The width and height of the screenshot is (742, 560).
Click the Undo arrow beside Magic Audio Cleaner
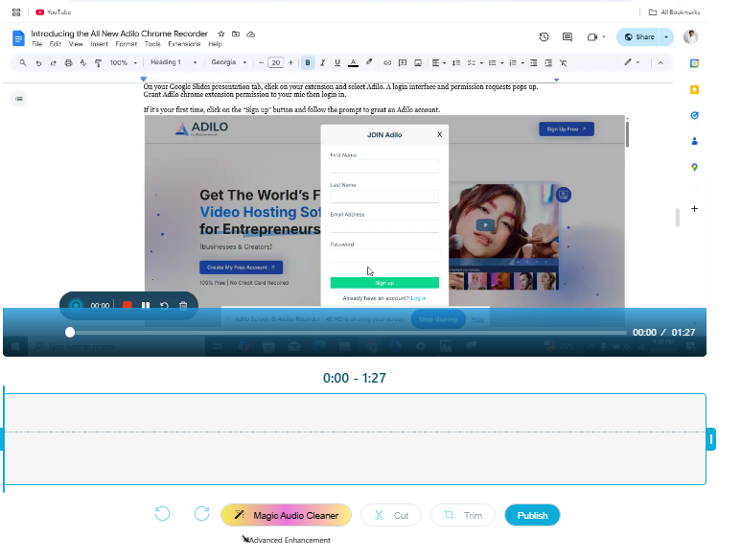tap(162, 514)
